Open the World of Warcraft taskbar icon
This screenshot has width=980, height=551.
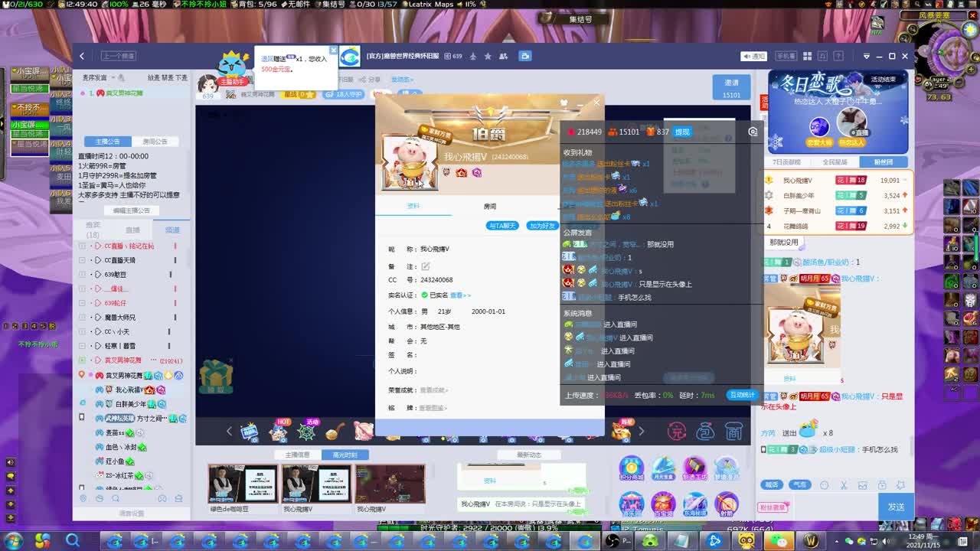click(812, 541)
